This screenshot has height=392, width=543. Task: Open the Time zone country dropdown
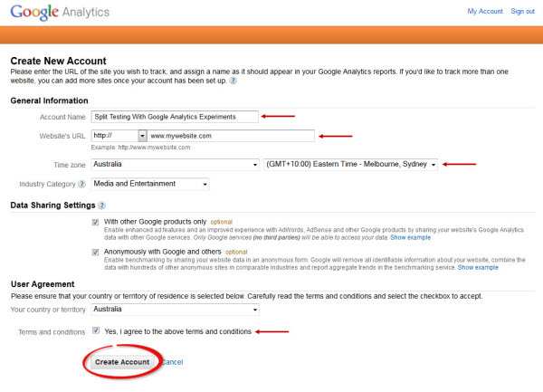[x=176, y=165]
